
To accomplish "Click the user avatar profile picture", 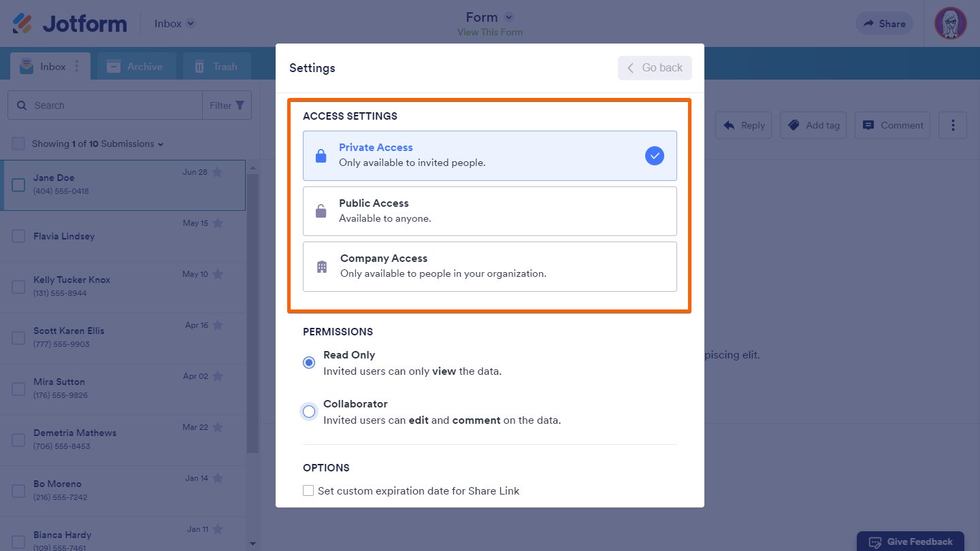I will pyautogui.click(x=951, y=24).
